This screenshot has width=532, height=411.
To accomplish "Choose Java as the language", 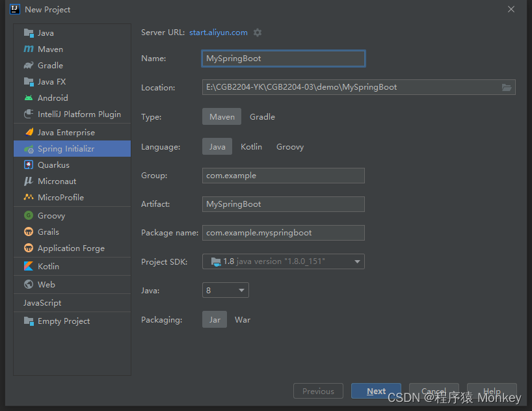I will tap(217, 146).
